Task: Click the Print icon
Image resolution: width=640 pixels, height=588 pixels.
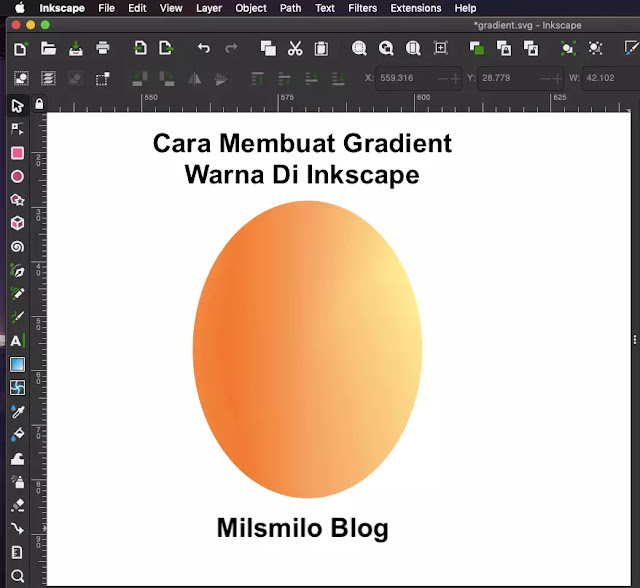Action: click(x=102, y=49)
